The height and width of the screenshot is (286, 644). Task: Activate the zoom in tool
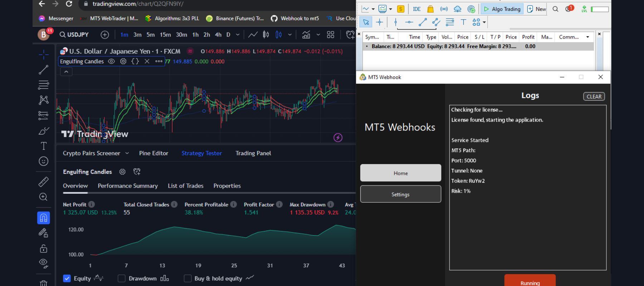point(44,197)
